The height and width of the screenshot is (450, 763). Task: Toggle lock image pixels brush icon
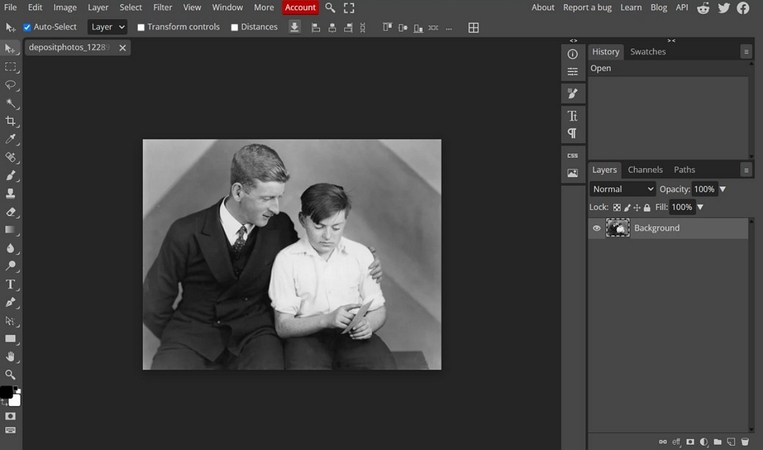click(x=627, y=208)
